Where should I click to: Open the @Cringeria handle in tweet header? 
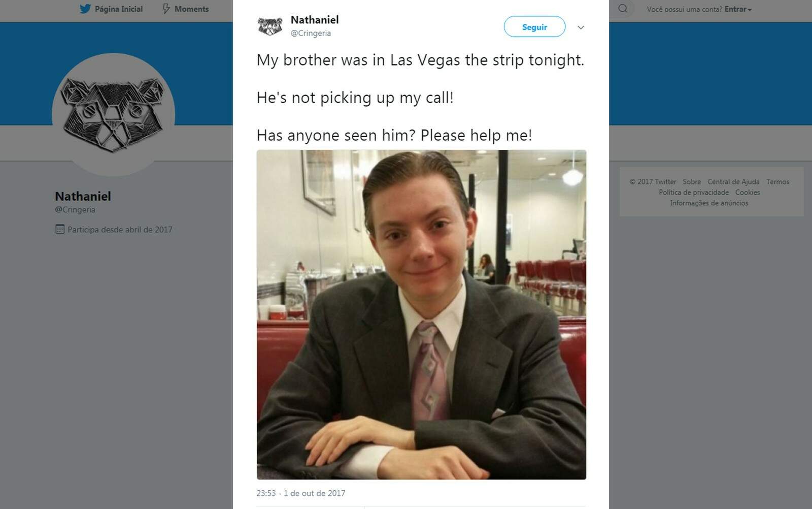point(311,33)
